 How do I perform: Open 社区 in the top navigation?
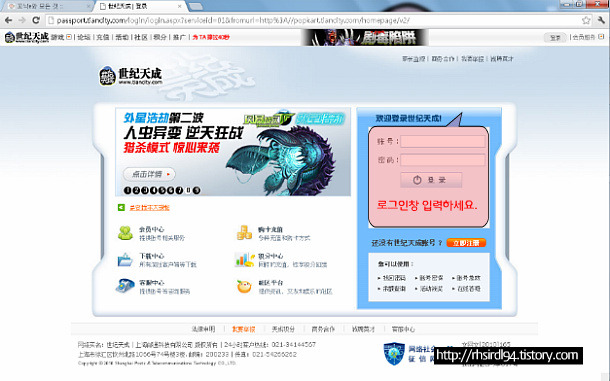click(x=141, y=37)
